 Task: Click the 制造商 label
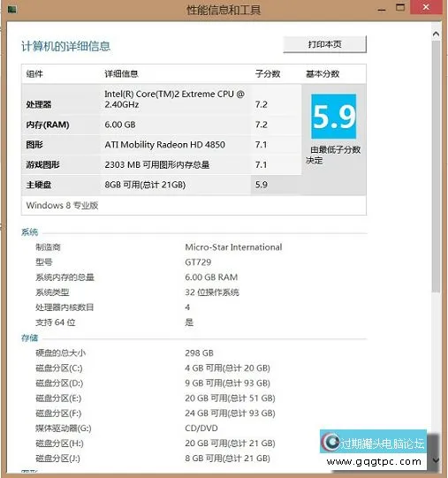point(48,247)
